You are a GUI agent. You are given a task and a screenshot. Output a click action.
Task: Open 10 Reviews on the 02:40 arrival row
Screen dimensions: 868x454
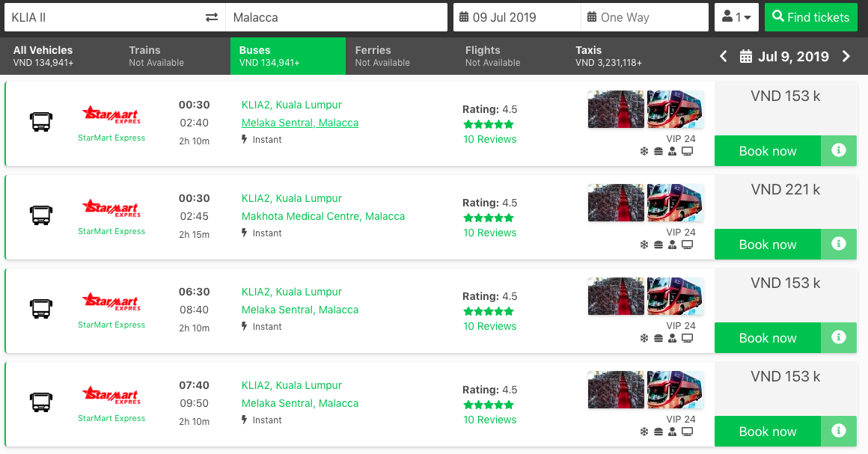point(490,140)
